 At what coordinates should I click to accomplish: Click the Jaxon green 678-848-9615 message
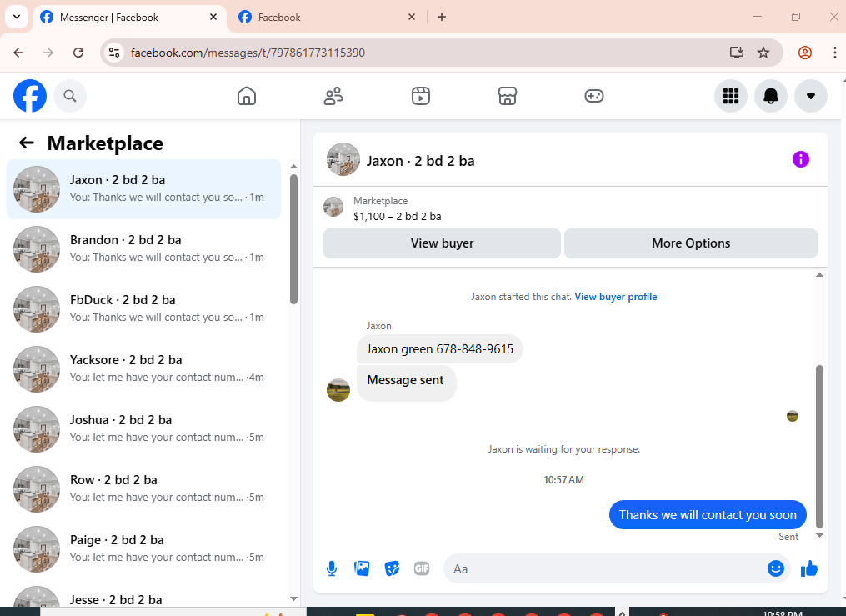tap(440, 349)
